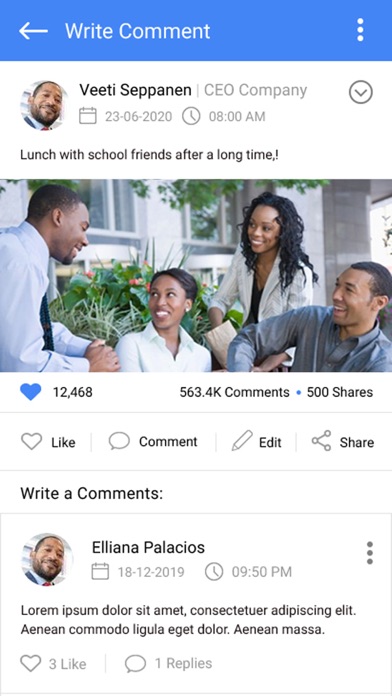Open the lunch with friends photo
Screen dimensions: 392x696
196,275
